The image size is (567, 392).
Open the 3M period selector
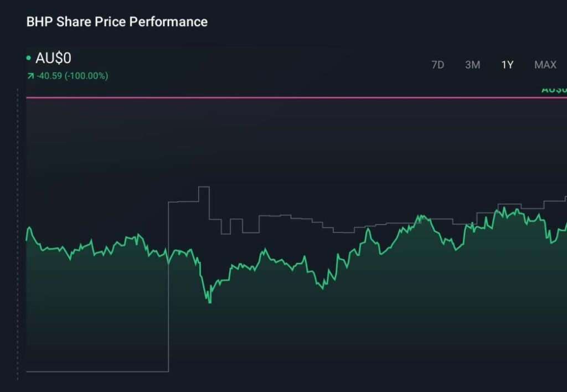pos(472,65)
